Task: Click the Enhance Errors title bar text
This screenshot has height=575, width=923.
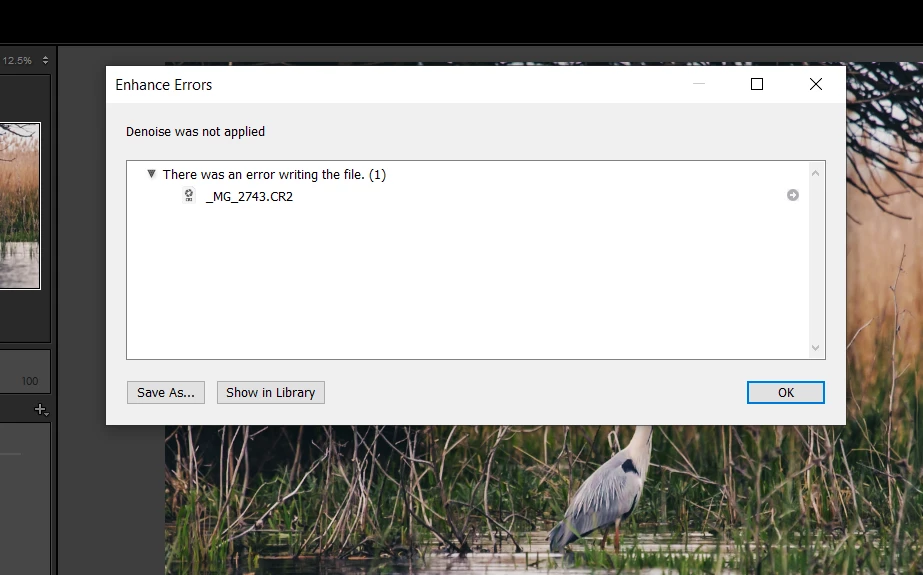Action: [x=164, y=85]
